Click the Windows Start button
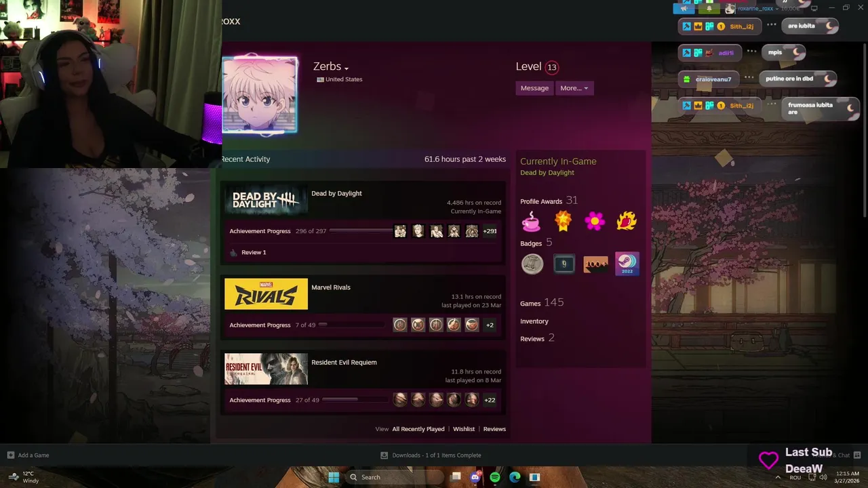The width and height of the screenshot is (868, 488). pos(334,477)
